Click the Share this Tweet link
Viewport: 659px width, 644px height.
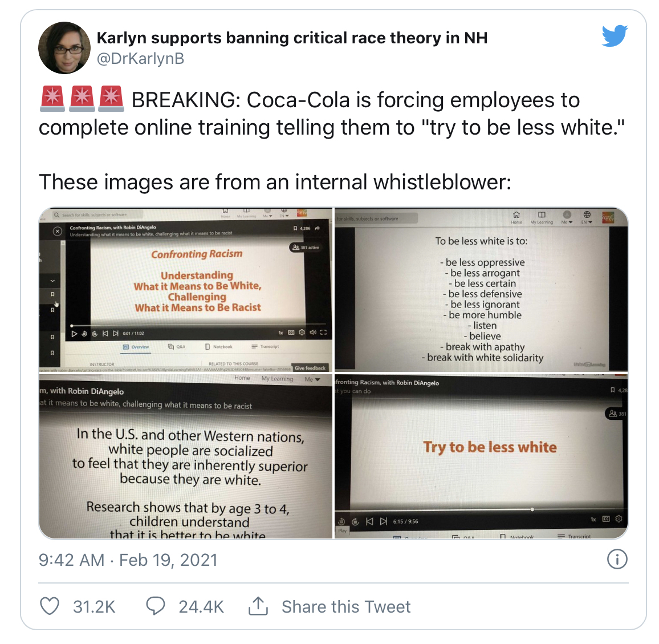coord(346,606)
